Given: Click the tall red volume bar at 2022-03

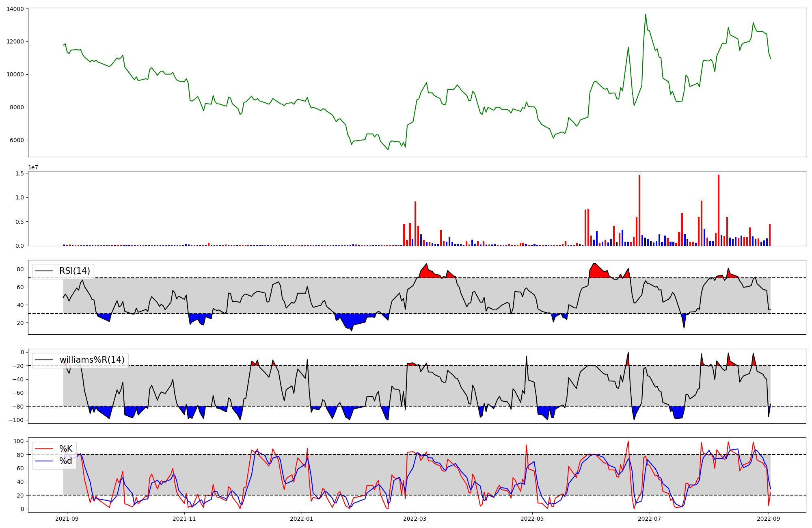Looking at the screenshot, I should tap(415, 223).
